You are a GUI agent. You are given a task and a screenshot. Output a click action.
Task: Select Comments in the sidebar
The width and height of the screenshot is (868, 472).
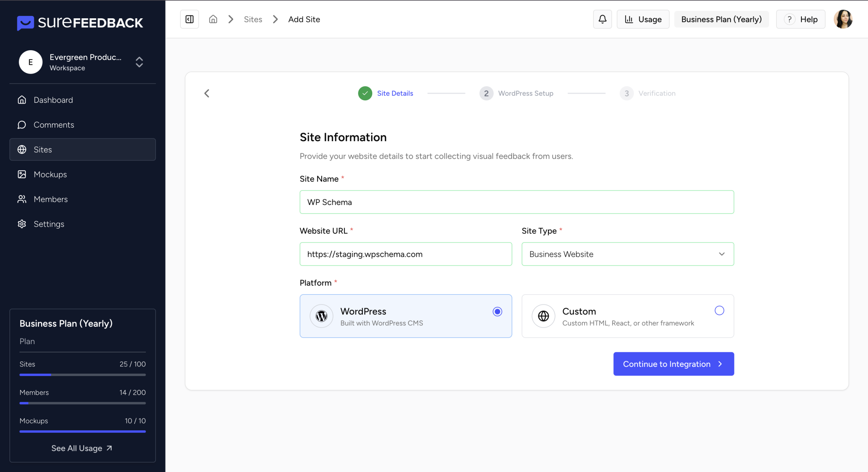tap(54, 125)
